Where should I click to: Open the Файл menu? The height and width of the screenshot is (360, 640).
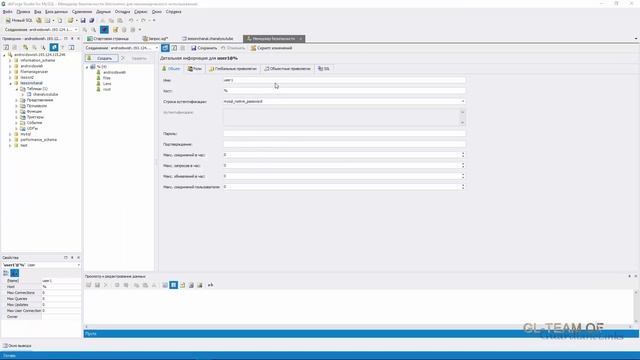tap(7, 12)
